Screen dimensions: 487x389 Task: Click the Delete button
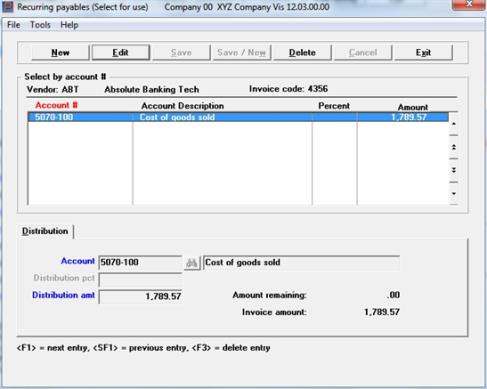coord(302,53)
